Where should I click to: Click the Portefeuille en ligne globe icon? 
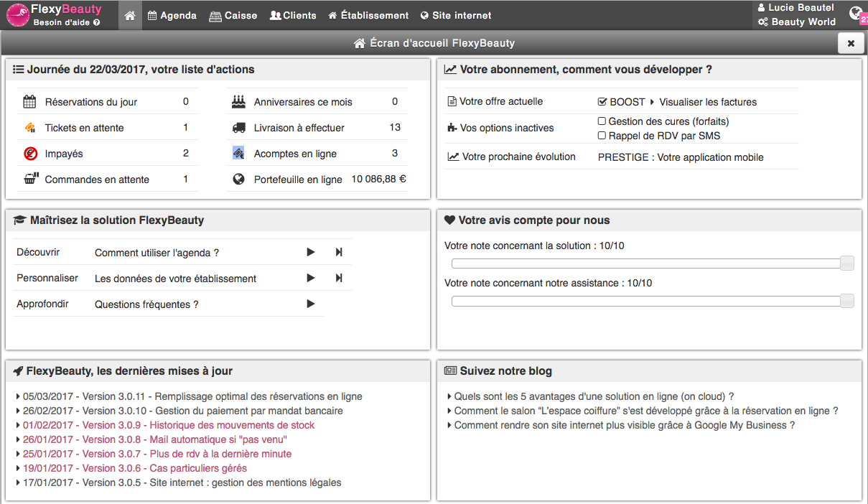pos(239,179)
